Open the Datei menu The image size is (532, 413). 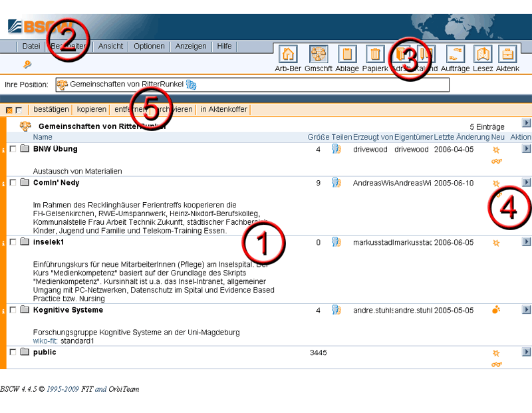[31, 47]
